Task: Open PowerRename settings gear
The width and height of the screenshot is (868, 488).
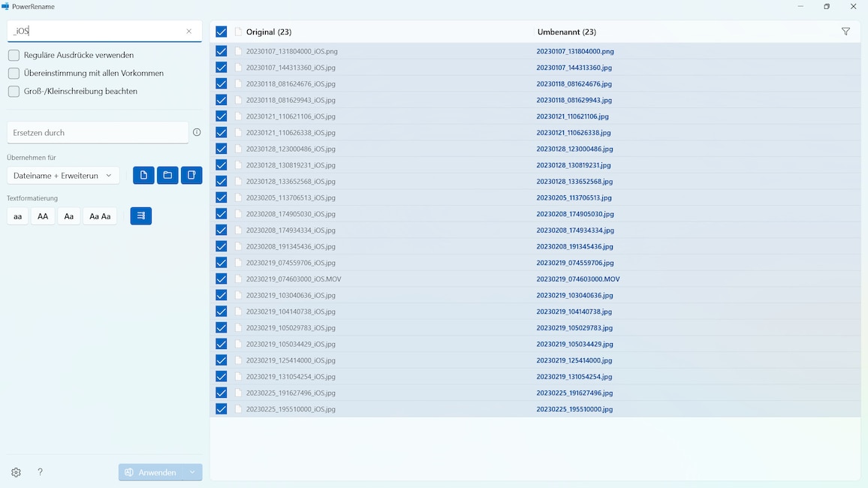Action: click(16, 472)
